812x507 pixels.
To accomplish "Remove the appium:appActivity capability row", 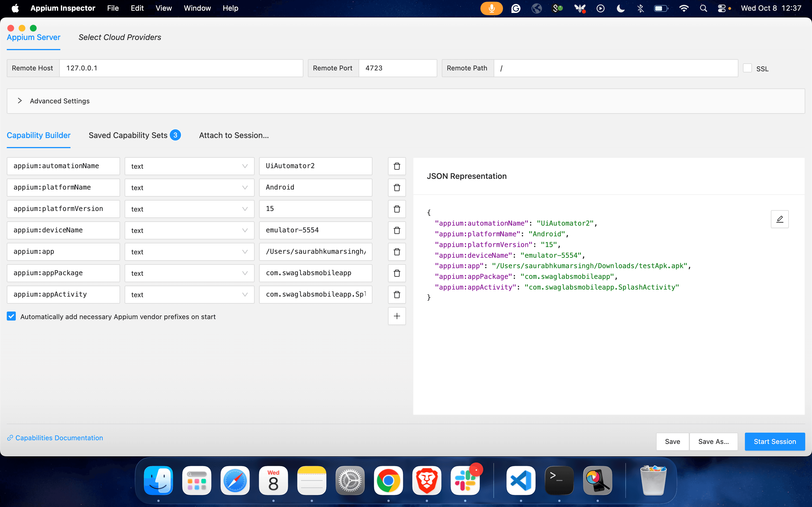I will 397,294.
